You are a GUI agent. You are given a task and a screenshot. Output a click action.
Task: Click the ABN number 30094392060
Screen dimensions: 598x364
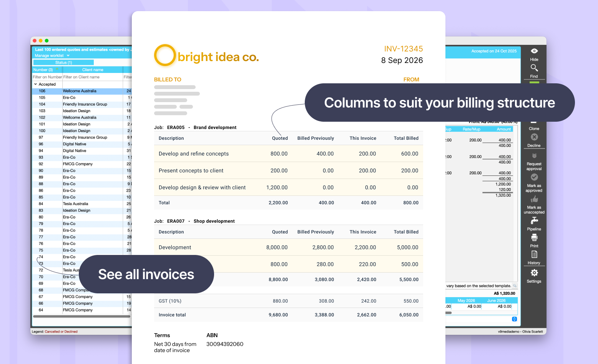pyautogui.click(x=225, y=344)
